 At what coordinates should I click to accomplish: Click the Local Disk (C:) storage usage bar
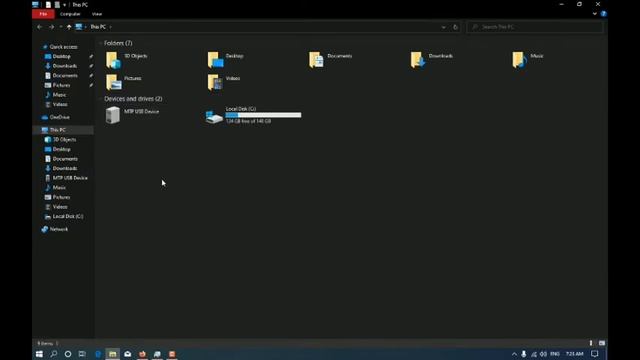(263, 115)
